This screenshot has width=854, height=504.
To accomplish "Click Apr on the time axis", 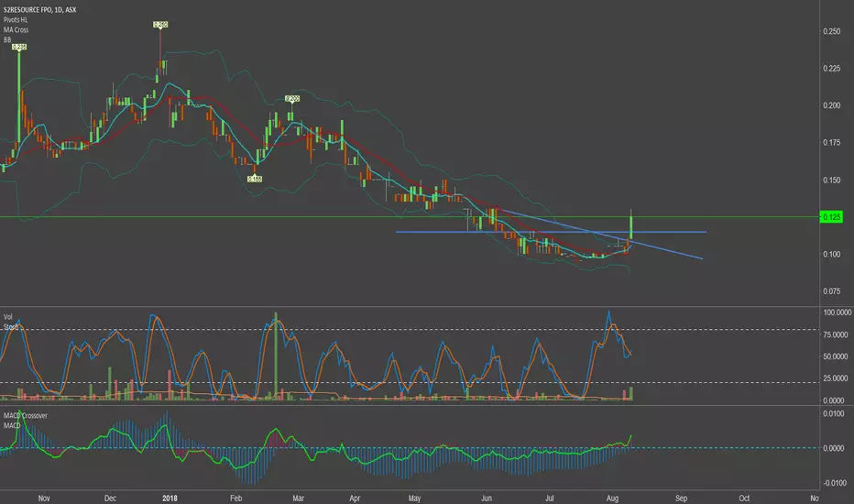I will pos(355,498).
